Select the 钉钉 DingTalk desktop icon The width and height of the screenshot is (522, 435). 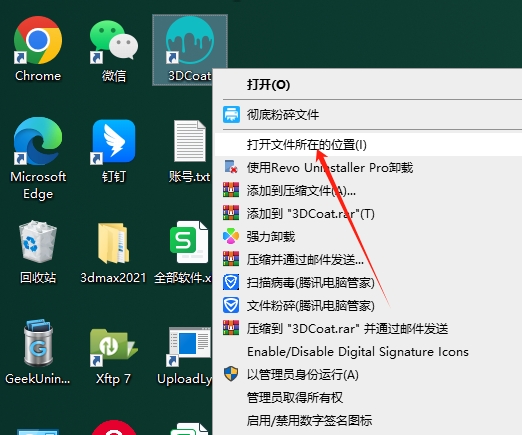pos(114,151)
